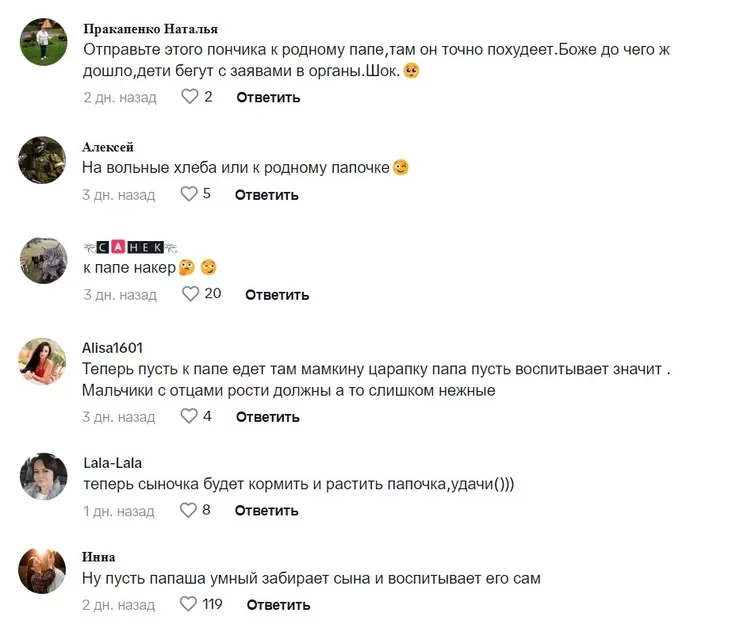This screenshot has width=732, height=632.
Task: Click Ответить under Алексей's comment
Action: click(x=267, y=194)
